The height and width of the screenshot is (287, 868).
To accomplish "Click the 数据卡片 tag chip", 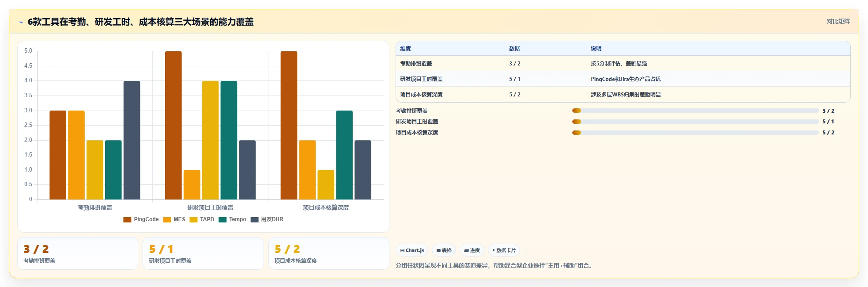I will (504, 250).
